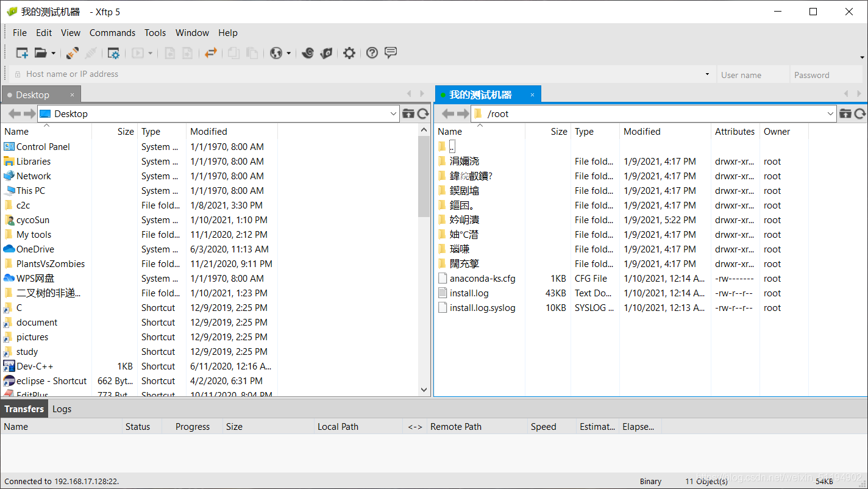The height and width of the screenshot is (489, 868).
Task: Open Help via the question mark icon
Action: click(x=372, y=53)
